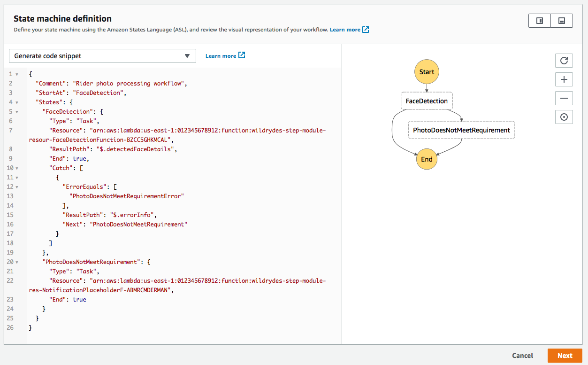This screenshot has height=365, width=588.
Task: Select the PhotoDoesNotMeetRequirement graph node
Action: (461, 130)
